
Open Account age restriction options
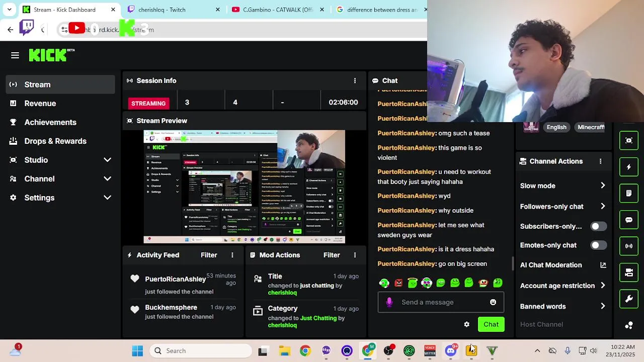coord(563,286)
